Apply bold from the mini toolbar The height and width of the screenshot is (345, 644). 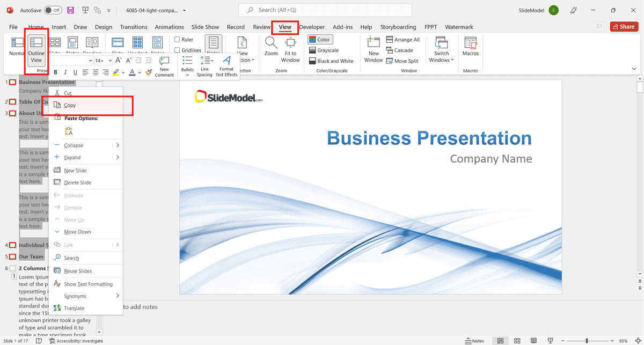pos(55,72)
